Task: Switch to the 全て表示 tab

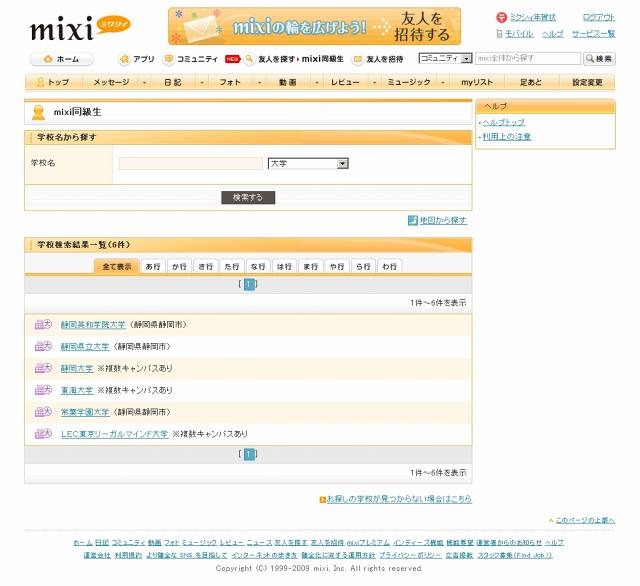Action: tap(116, 266)
